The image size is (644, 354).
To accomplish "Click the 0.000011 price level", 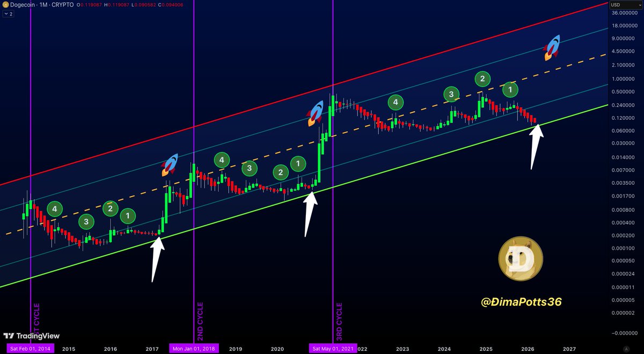I will coord(624,287).
